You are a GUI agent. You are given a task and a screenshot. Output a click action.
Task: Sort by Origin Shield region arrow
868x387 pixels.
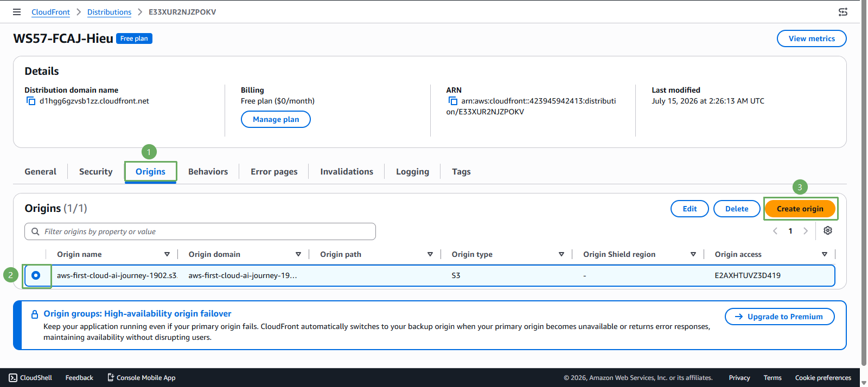pos(693,254)
